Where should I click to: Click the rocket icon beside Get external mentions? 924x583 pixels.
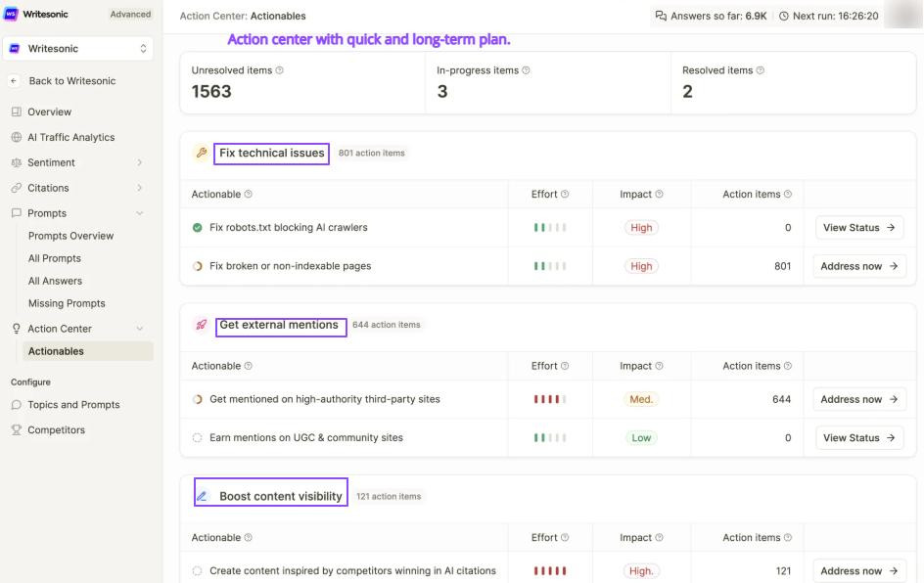point(202,325)
